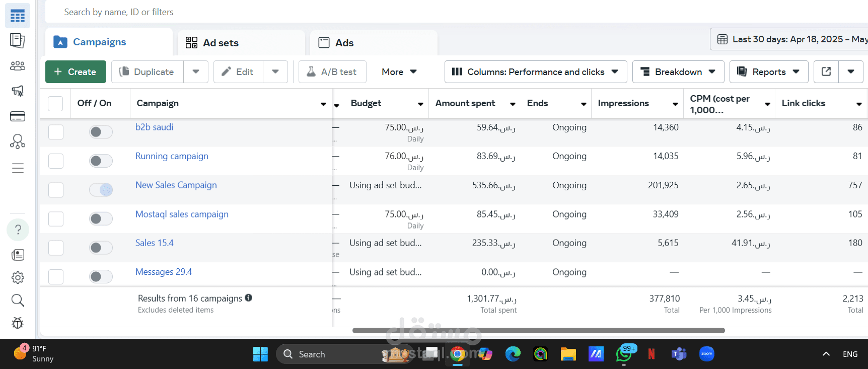
Task: Click the weather widget showing 91°F Sunny
Action: (x=34, y=353)
